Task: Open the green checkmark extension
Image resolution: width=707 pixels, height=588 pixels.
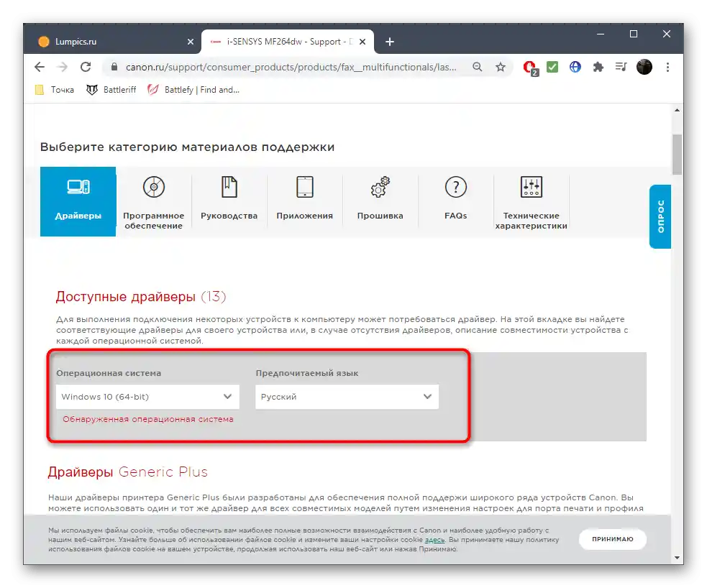Action: pos(552,67)
